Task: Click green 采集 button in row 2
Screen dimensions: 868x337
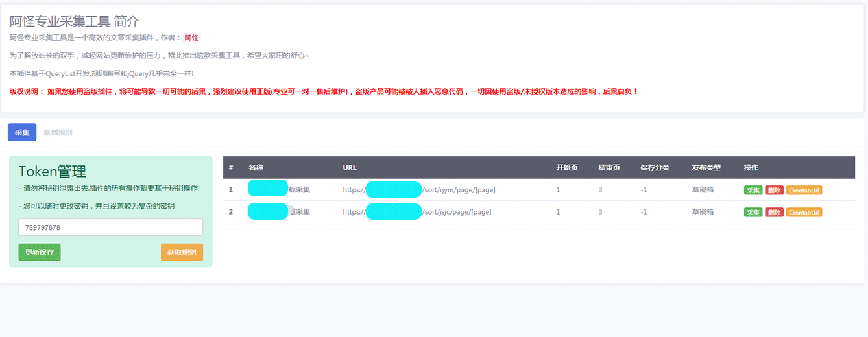Action: [753, 213]
